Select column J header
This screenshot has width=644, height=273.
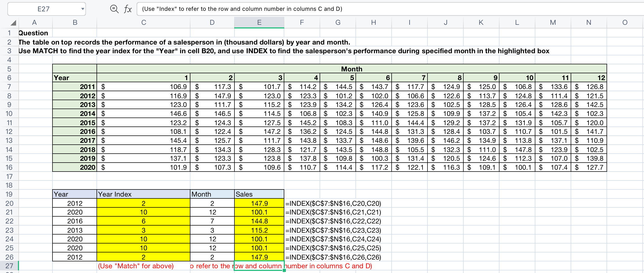(x=445, y=23)
